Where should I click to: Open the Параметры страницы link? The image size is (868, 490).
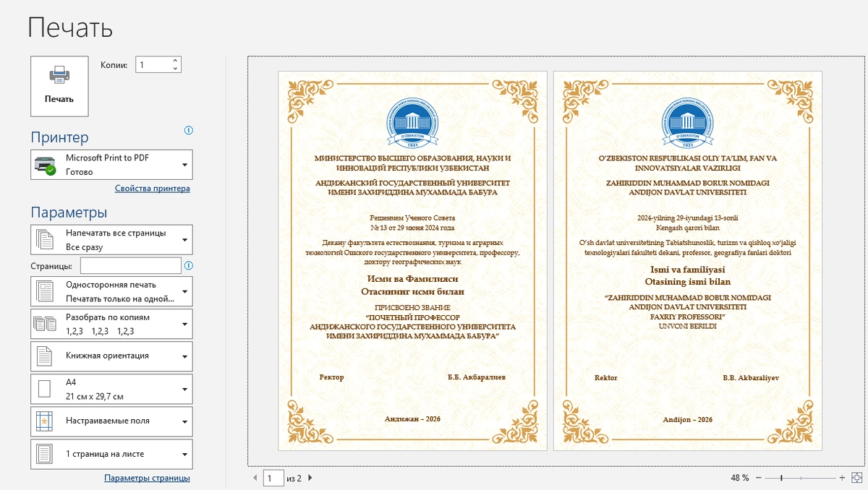coord(147,478)
